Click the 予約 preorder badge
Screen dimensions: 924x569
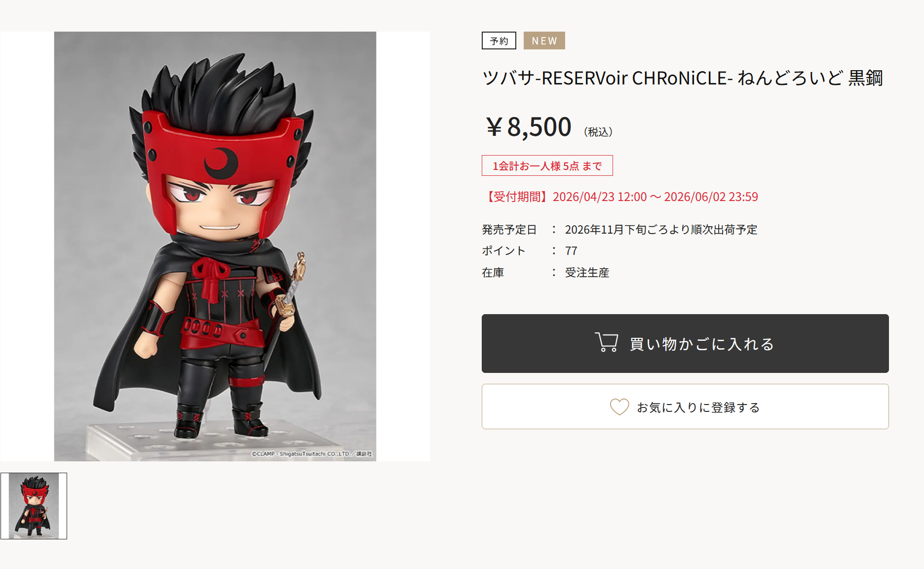[499, 41]
